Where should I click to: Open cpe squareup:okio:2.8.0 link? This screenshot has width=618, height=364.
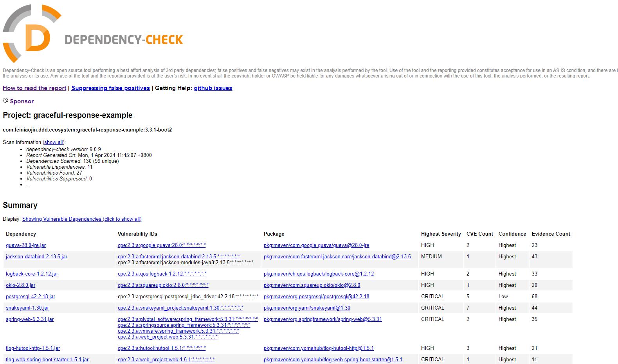coord(163,285)
